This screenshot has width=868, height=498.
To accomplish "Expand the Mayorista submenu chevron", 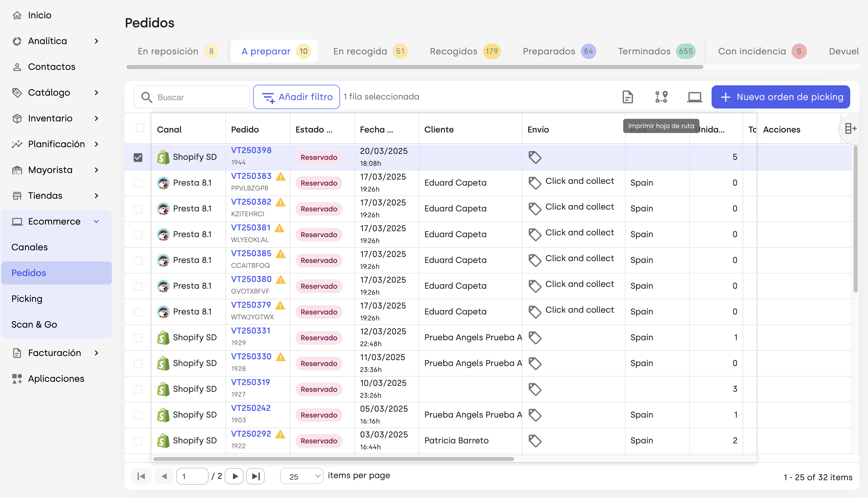I will [x=96, y=170].
